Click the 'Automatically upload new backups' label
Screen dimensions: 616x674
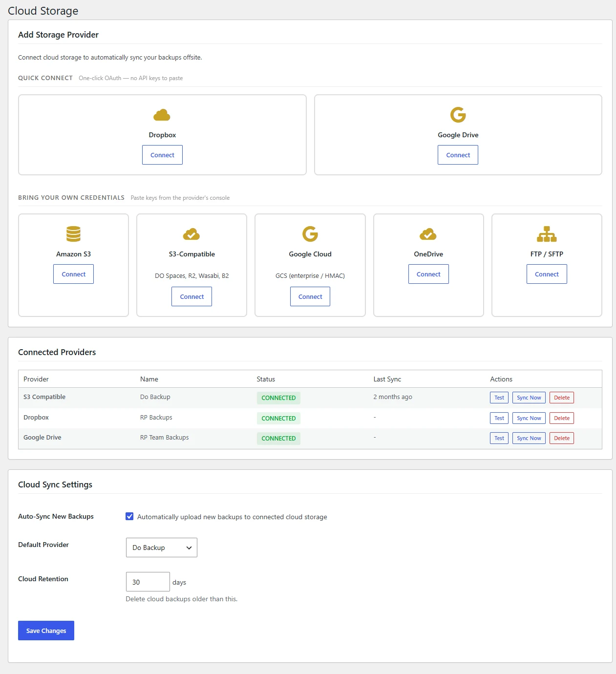[x=232, y=517]
